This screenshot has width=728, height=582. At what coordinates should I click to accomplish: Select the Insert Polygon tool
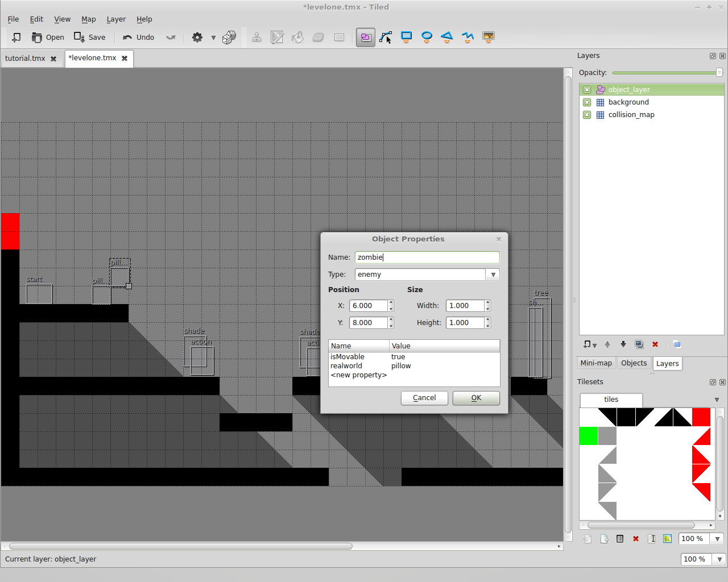click(447, 38)
